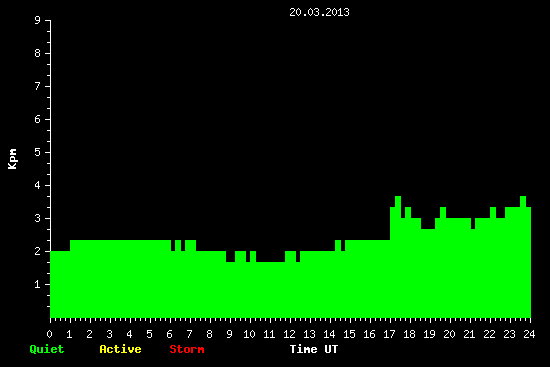The height and width of the screenshot is (367, 550).
Task: Click the Kp value 9 axis label
Action: [x=38, y=20]
